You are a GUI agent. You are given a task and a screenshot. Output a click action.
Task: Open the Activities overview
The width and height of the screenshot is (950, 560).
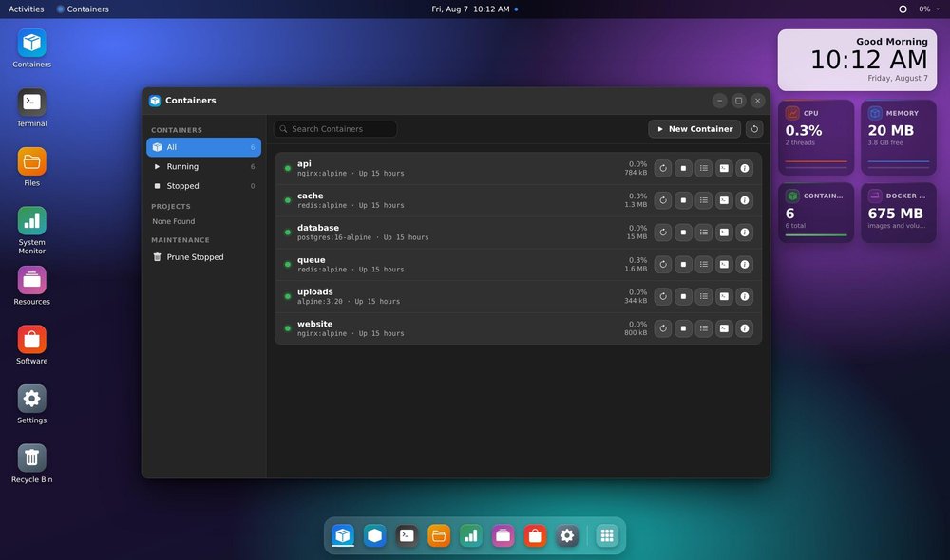point(26,9)
